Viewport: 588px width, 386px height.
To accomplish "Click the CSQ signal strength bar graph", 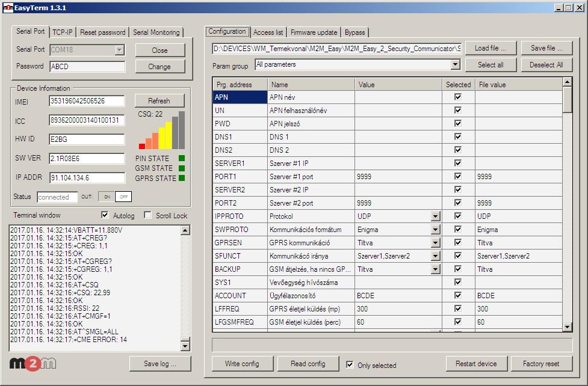I will click(162, 130).
